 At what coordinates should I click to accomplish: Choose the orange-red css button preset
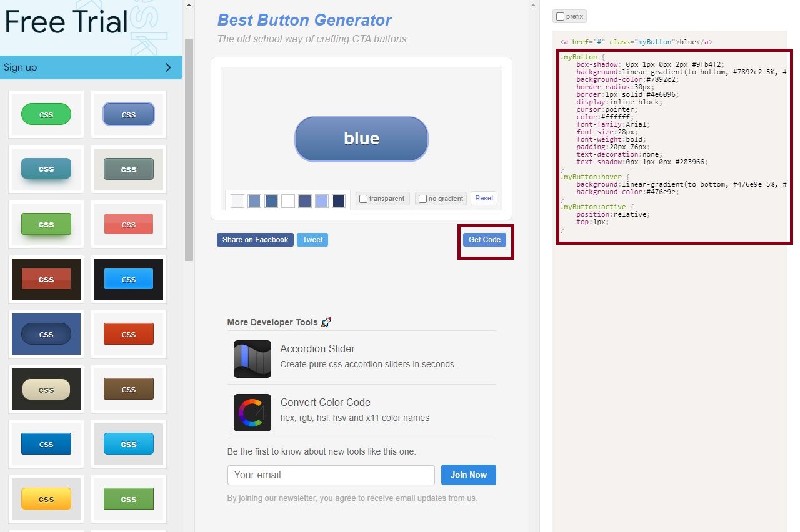[129, 334]
